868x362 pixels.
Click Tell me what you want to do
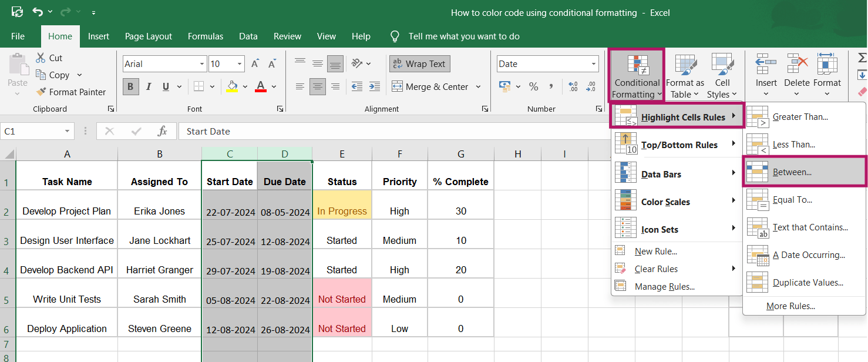[x=464, y=36]
